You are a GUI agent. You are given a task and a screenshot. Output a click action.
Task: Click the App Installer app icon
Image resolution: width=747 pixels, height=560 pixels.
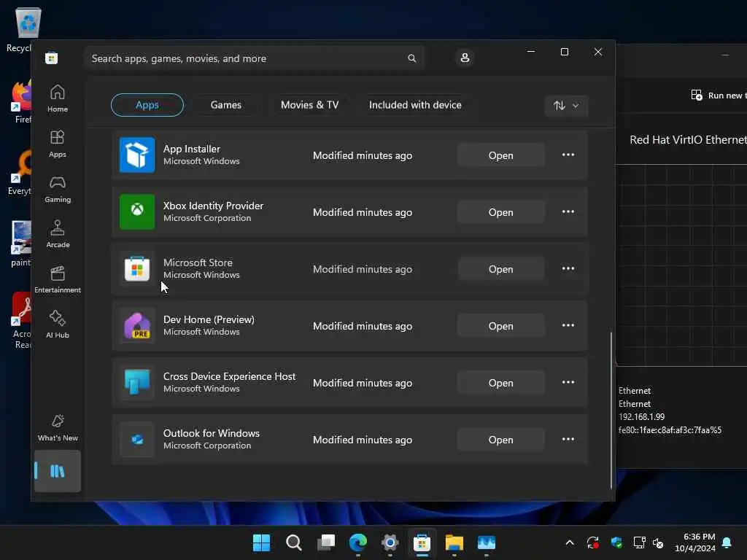(x=136, y=155)
